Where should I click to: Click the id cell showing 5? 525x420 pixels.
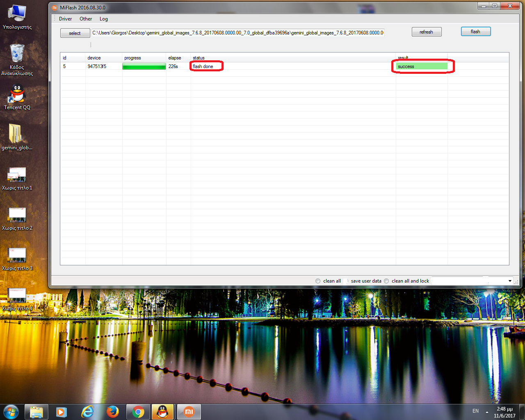point(73,66)
